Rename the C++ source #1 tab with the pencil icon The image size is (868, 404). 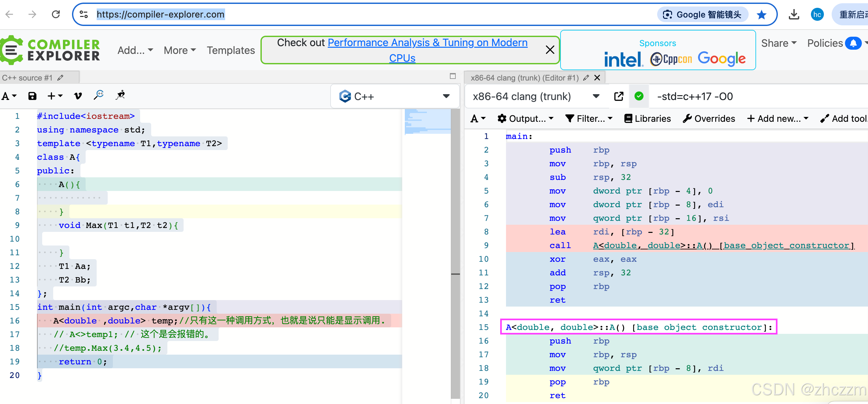point(60,78)
